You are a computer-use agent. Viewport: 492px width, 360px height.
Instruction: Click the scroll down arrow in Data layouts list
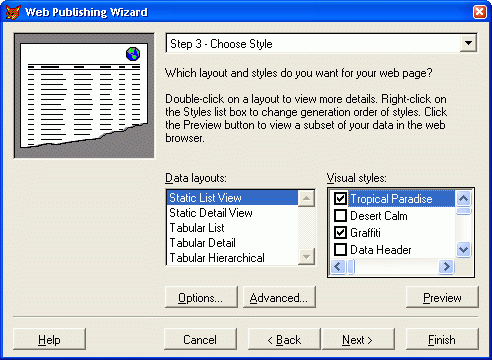(306, 257)
